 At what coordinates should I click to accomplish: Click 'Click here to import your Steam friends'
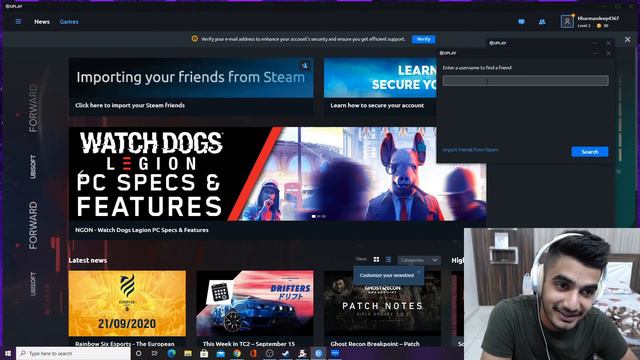click(130, 105)
